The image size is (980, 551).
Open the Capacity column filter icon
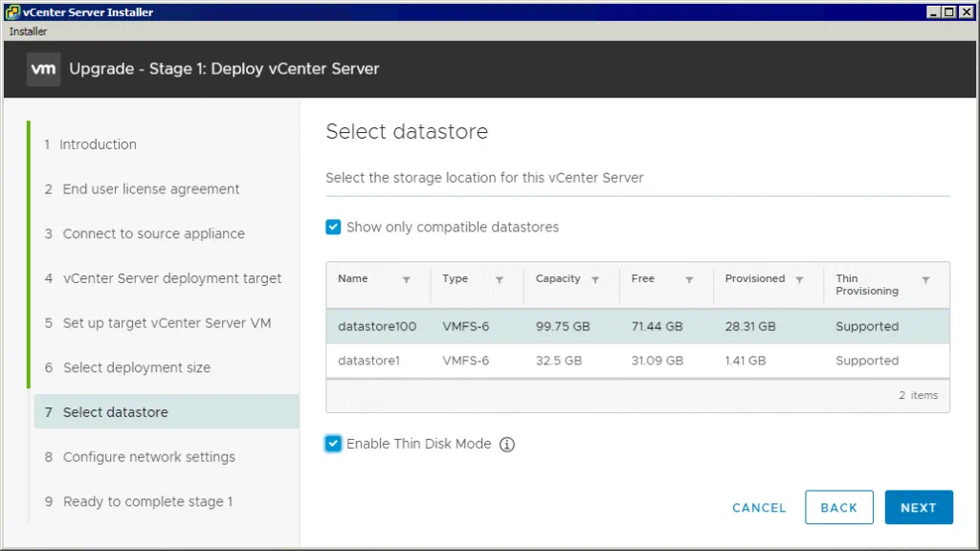pos(595,280)
